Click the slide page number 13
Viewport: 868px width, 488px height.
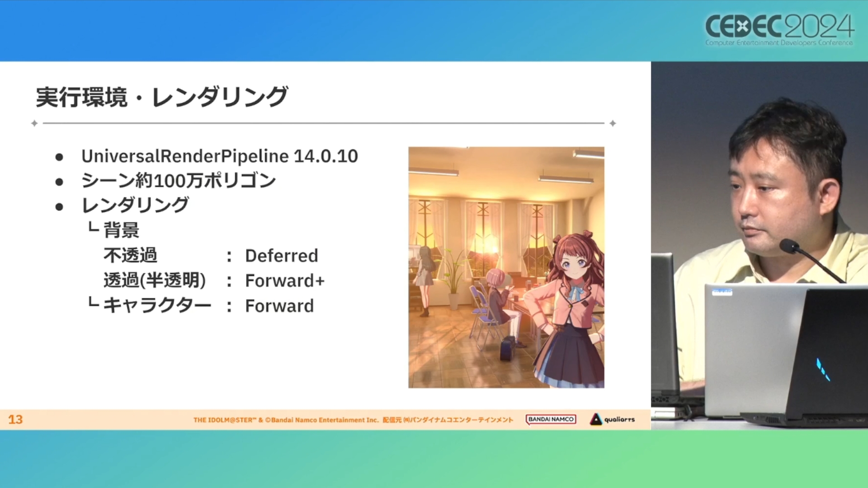(x=15, y=419)
